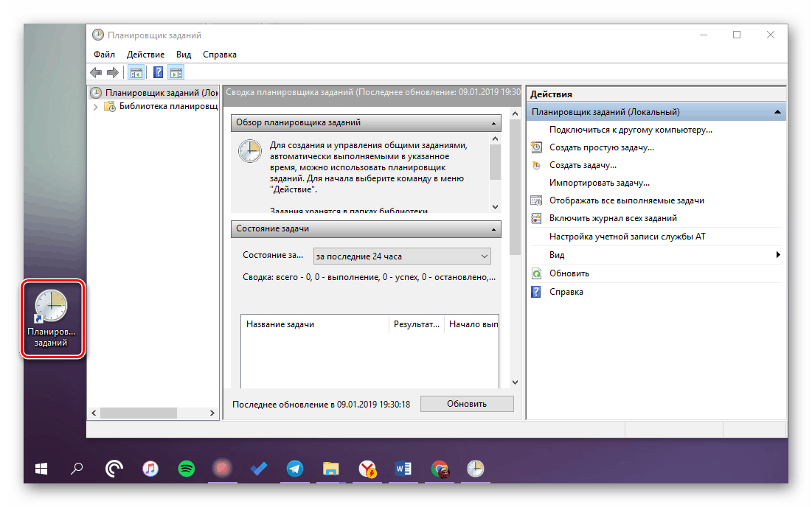Open the Windows Start button
This screenshot has width=812, height=507.
[41, 469]
